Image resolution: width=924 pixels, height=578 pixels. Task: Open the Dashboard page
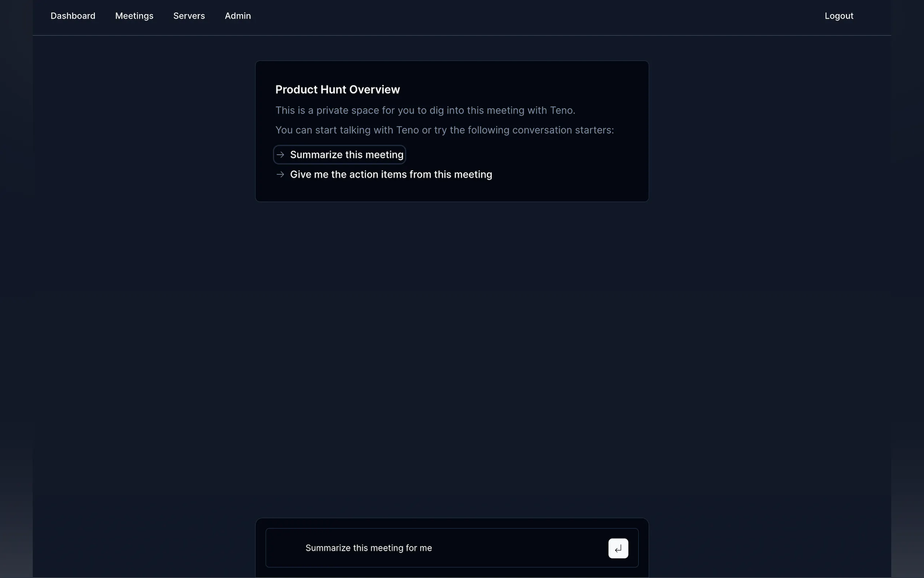[x=73, y=16]
